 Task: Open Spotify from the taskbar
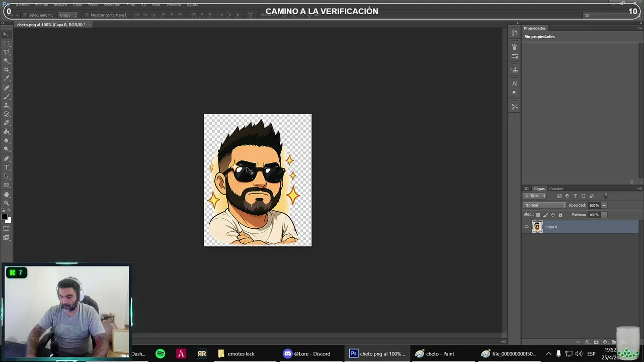(x=160, y=353)
